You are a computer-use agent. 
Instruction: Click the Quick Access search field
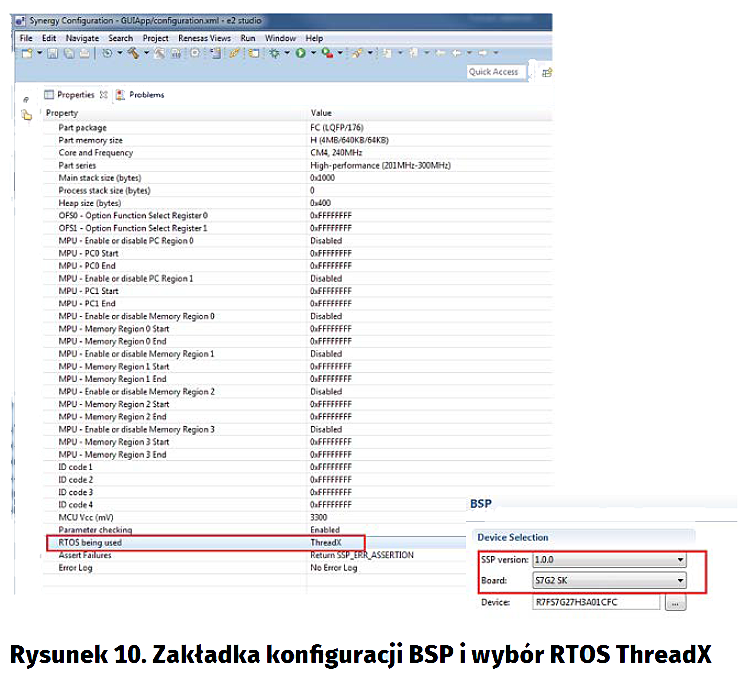[494, 72]
